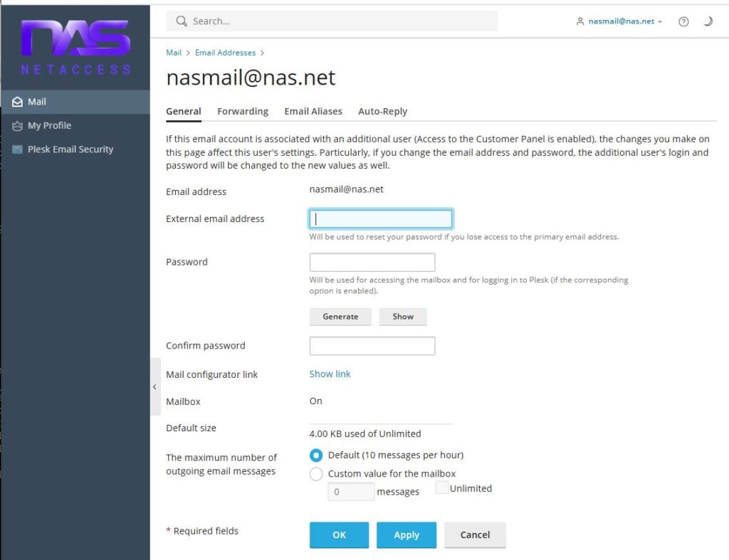The image size is (729, 560).
Task: Click the Apply button
Action: (x=407, y=535)
